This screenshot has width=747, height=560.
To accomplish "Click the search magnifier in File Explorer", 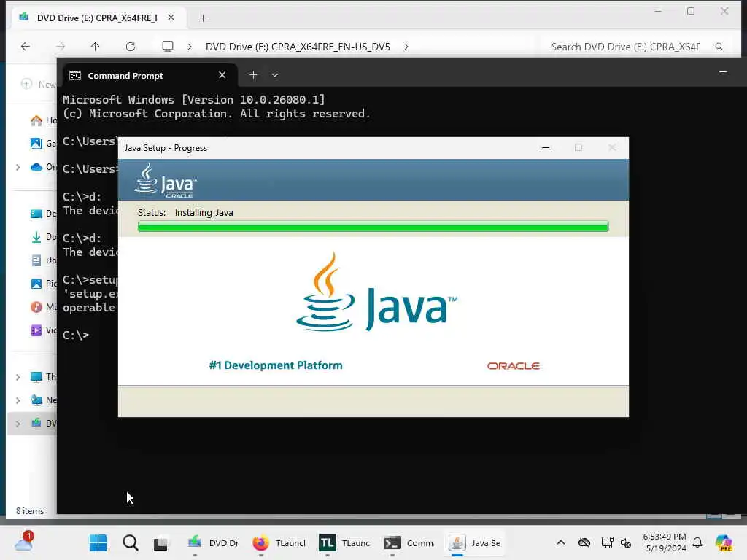I will pos(719,47).
